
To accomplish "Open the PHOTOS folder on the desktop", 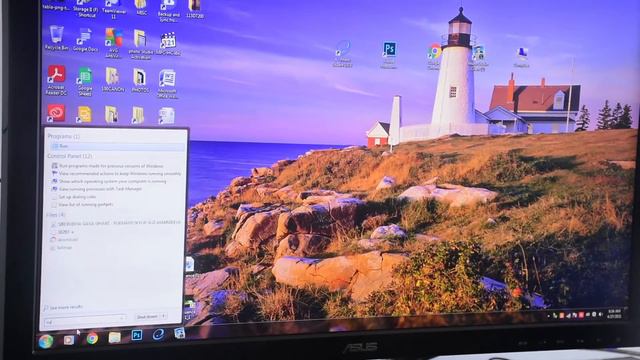I will point(140,80).
